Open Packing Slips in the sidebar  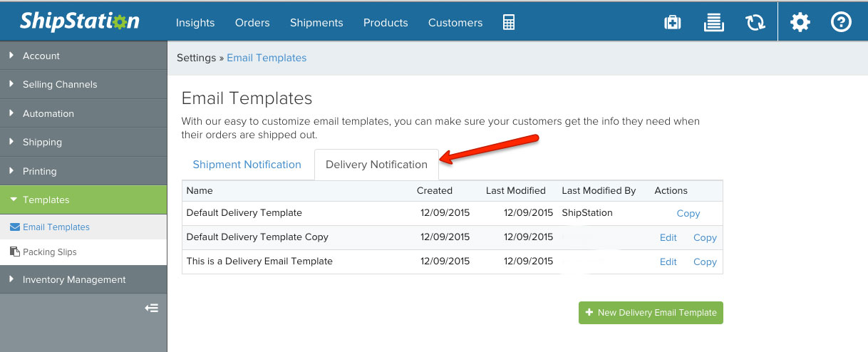(49, 252)
